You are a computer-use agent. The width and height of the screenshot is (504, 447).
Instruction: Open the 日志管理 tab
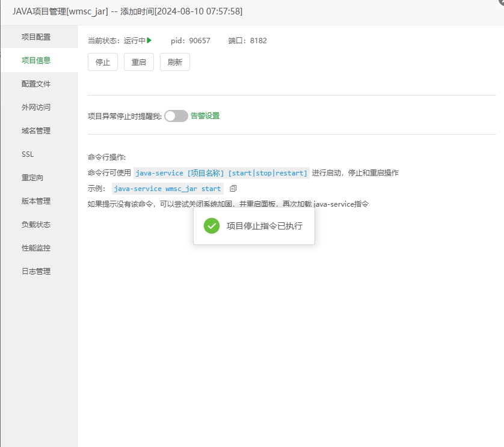tap(39, 272)
